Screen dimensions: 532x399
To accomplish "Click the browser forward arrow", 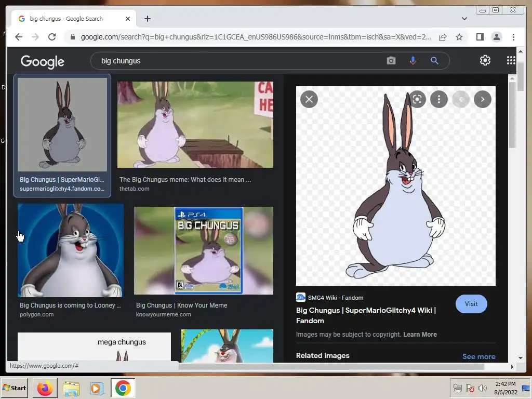I will [35, 37].
